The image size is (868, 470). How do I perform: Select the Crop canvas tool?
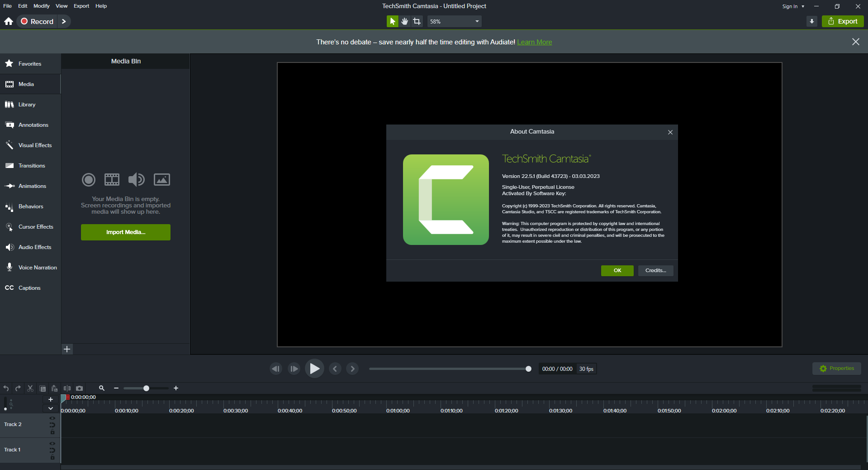click(417, 21)
